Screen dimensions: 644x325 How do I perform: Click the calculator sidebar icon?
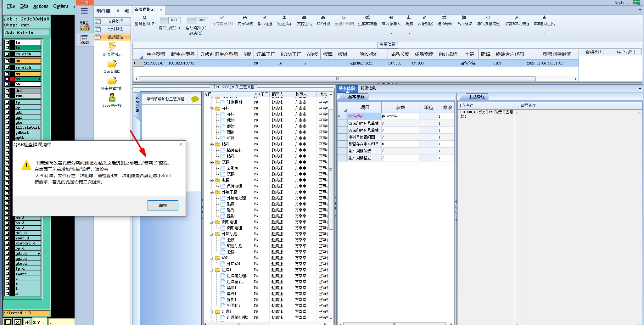point(85,40)
